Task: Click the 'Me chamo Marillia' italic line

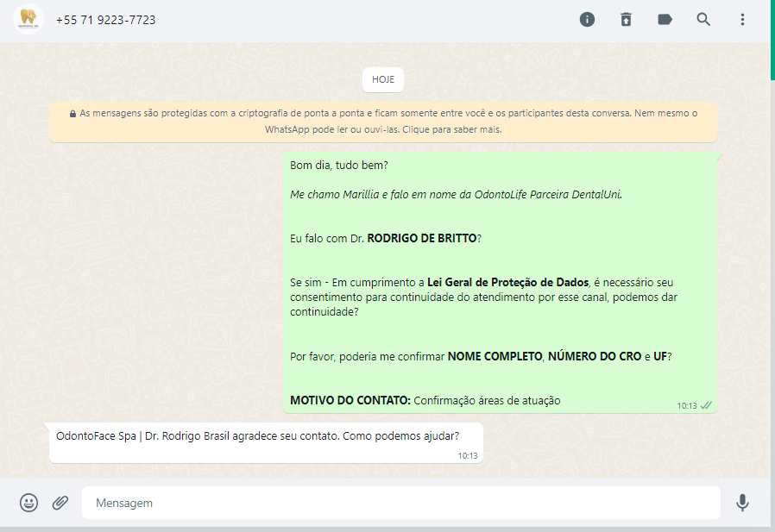Action: [x=456, y=195]
